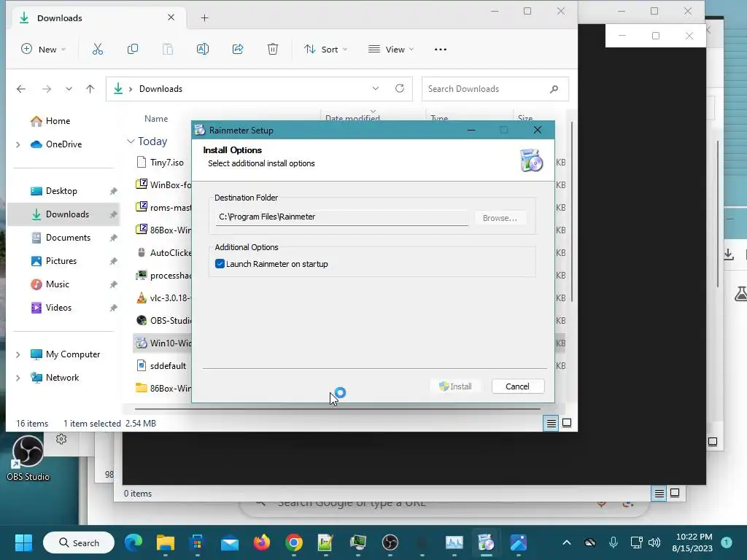The height and width of the screenshot is (560, 747).
Task: Open OBS Studio from taskbar
Action: pyautogui.click(x=390, y=542)
